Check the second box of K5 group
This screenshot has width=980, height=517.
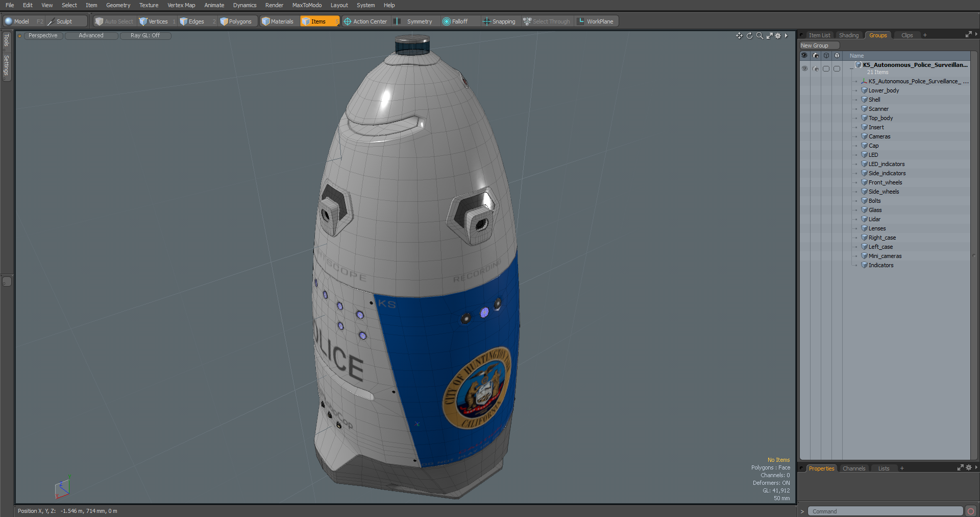click(x=837, y=68)
